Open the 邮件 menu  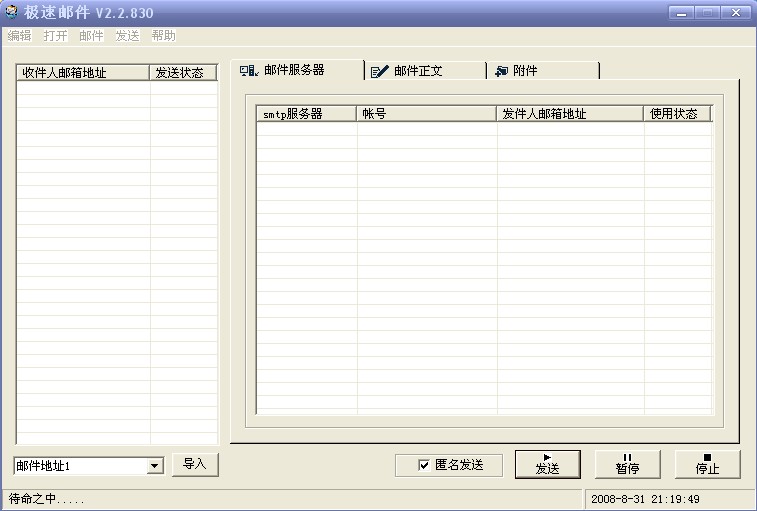(91, 36)
